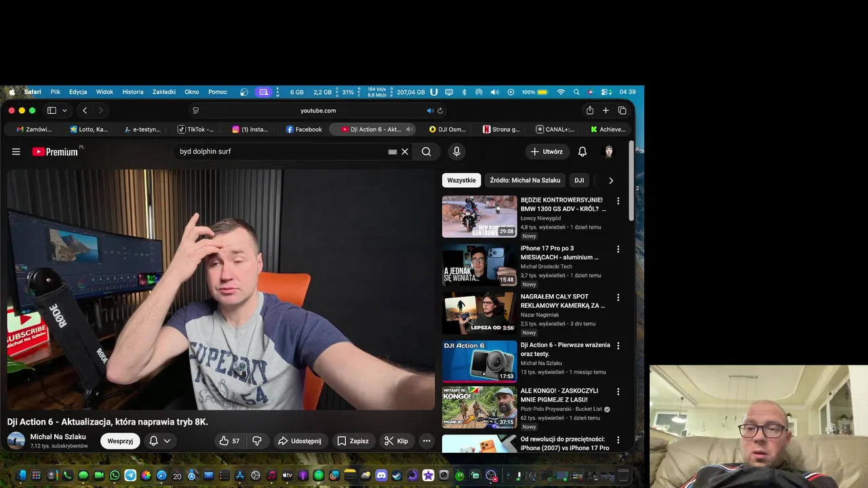Open the BMW 1300 GS ADV thumbnail
868x488 pixels.
click(x=479, y=217)
